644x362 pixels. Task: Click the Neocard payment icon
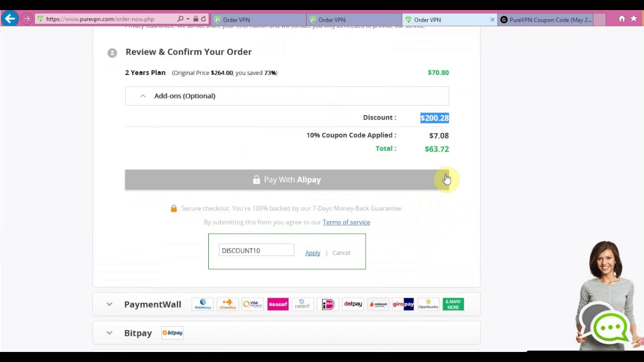tap(302, 304)
